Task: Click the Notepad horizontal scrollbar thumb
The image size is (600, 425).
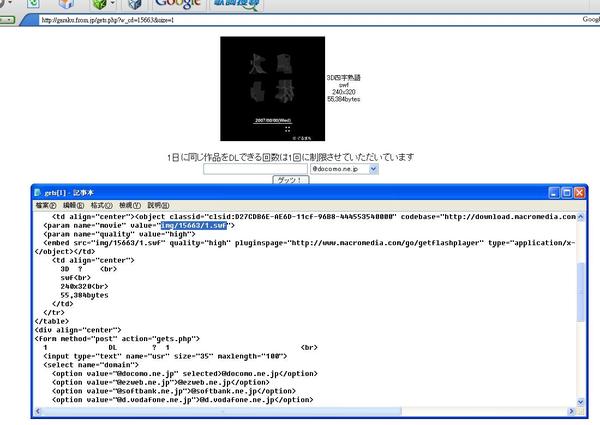Action: click(222, 411)
